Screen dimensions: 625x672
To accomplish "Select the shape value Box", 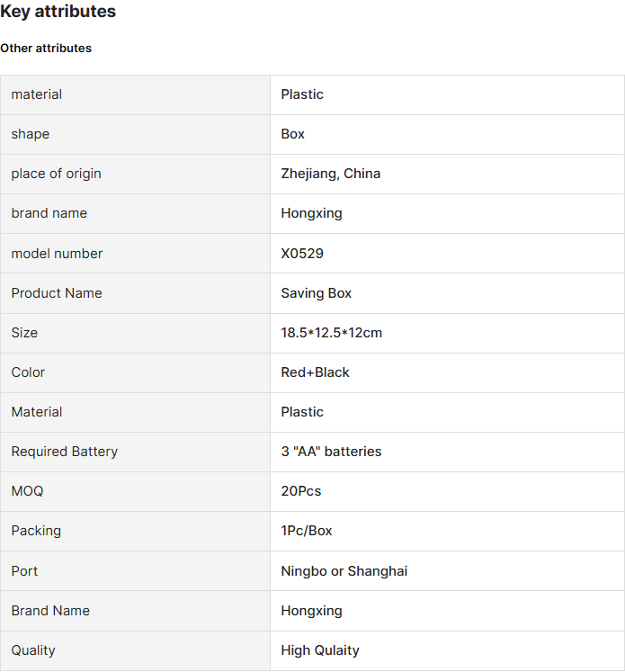I will point(292,134).
